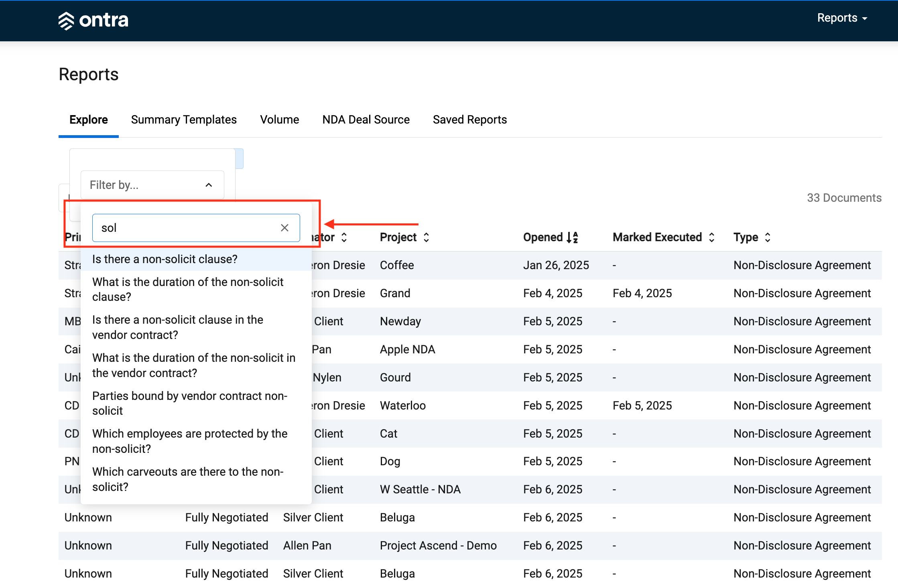Click the Type column header
Viewport: 898px width, 588px height.
tap(746, 237)
